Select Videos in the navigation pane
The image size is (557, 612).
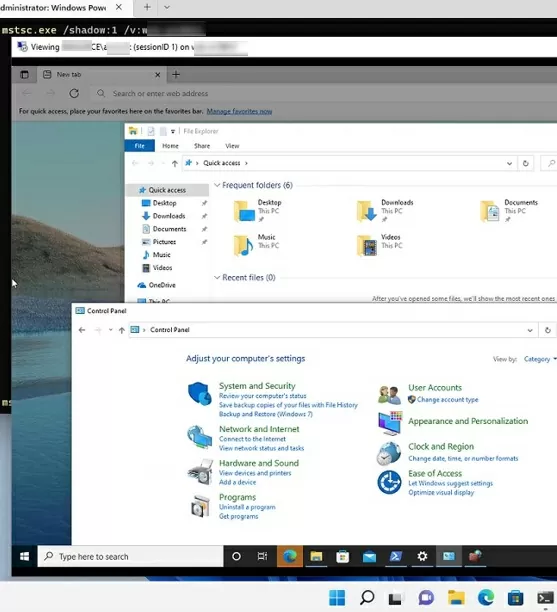click(162, 267)
